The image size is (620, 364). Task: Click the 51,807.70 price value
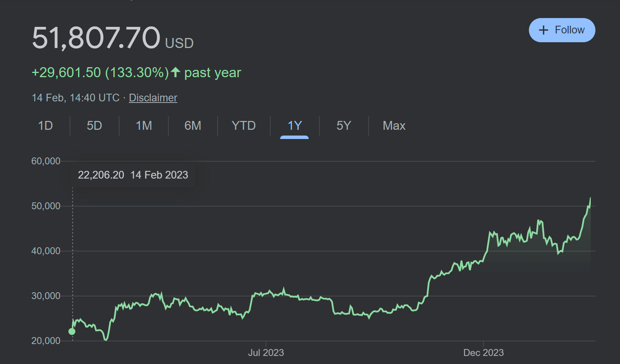coord(96,38)
